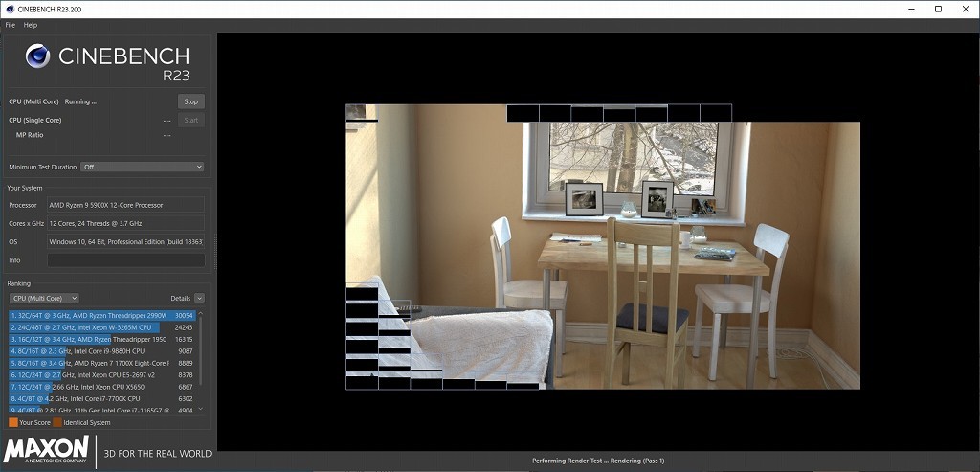Click the Cinebench title bar app icon
This screenshot has width=980, height=472.
tap(9, 9)
